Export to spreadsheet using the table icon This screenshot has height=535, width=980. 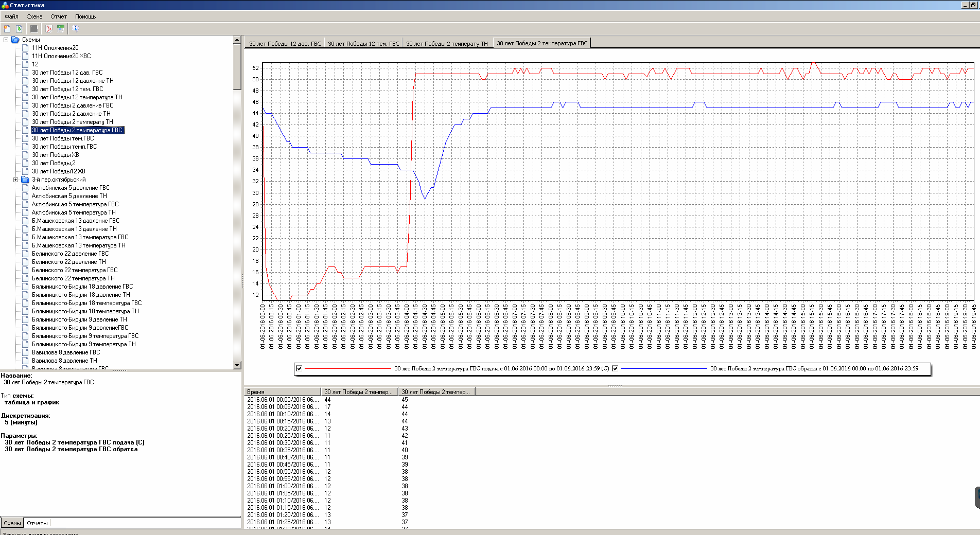[x=61, y=29]
